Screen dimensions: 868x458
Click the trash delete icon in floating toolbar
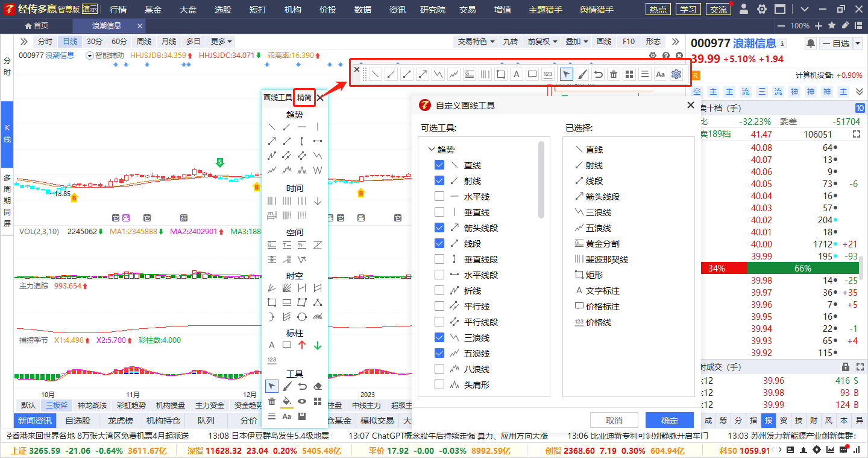pos(614,74)
